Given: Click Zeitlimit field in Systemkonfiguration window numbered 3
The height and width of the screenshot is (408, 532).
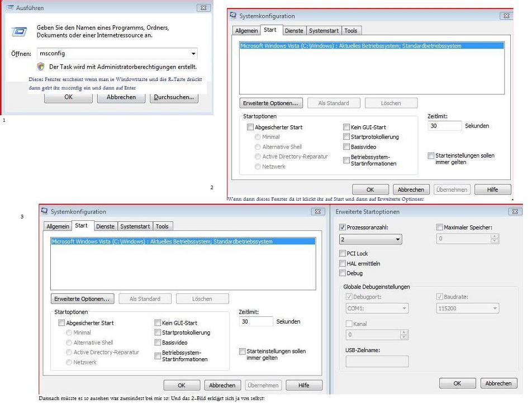Looking at the screenshot, I should pos(256,321).
